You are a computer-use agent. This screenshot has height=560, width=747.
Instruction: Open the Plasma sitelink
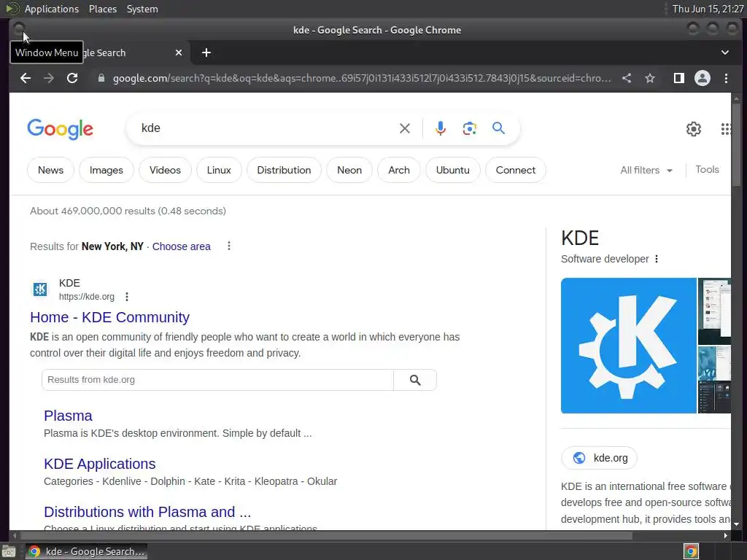coord(68,416)
